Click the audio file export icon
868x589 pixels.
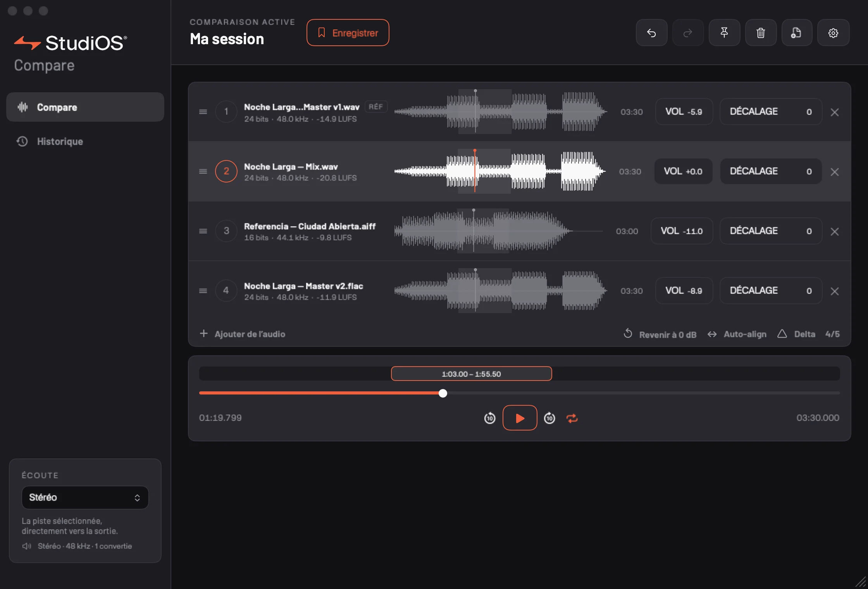797,33
